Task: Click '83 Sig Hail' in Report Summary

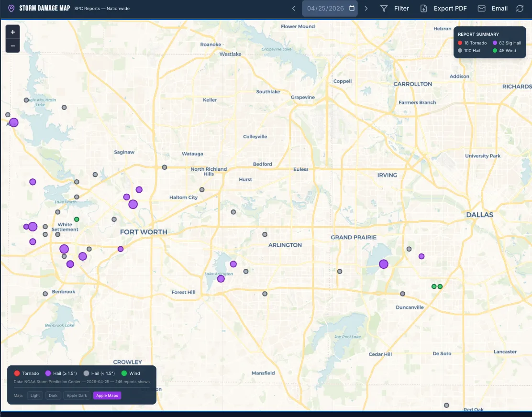Action: point(507,43)
